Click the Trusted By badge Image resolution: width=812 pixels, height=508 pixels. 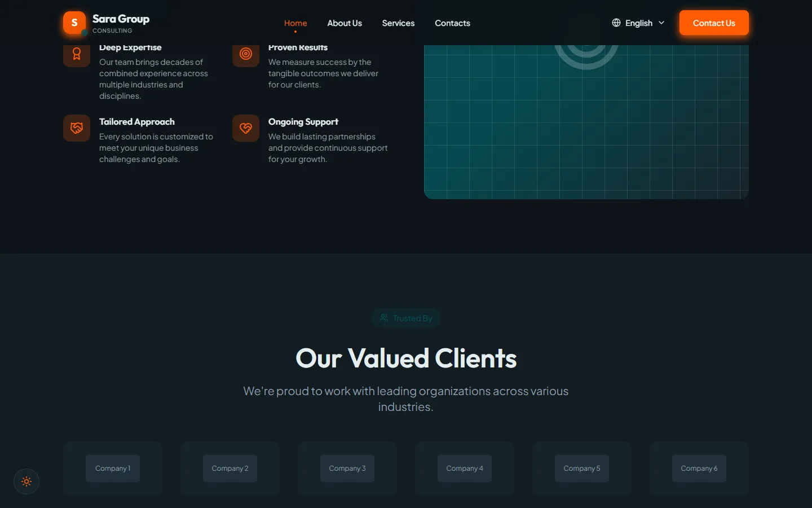coord(406,318)
